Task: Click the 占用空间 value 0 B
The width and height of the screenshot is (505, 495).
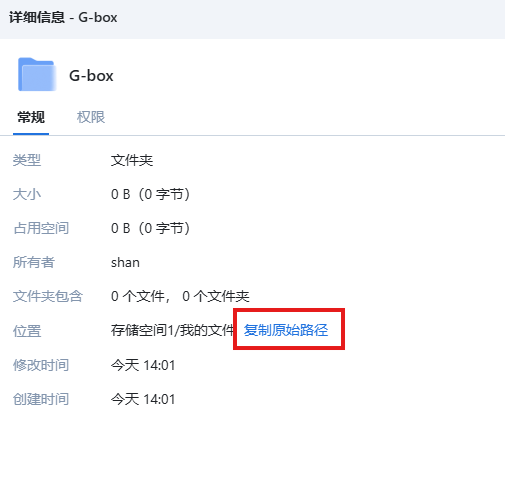Action: tap(150, 228)
